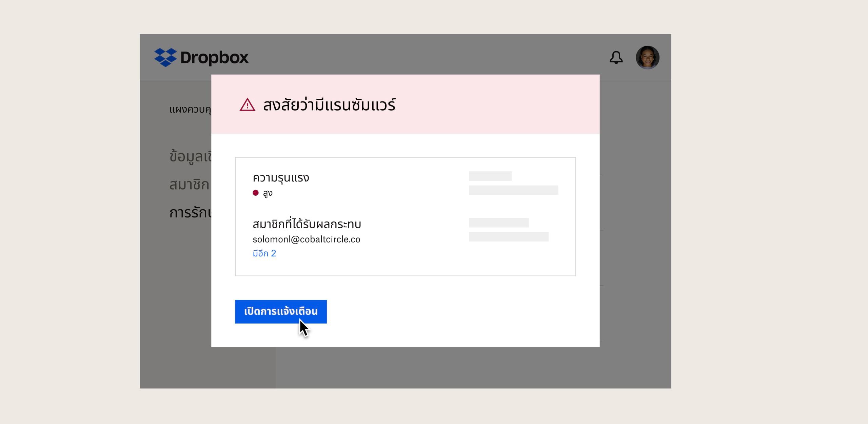Click the user profile avatar icon
The image size is (868, 424).
(x=648, y=57)
